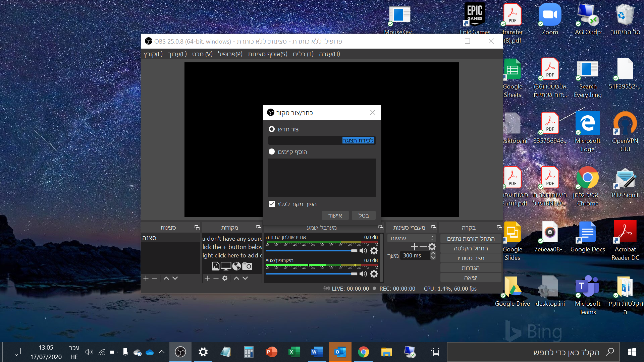The image size is (644, 362).
Task: Open the כלים(T) Tools menu
Action: pos(303,54)
